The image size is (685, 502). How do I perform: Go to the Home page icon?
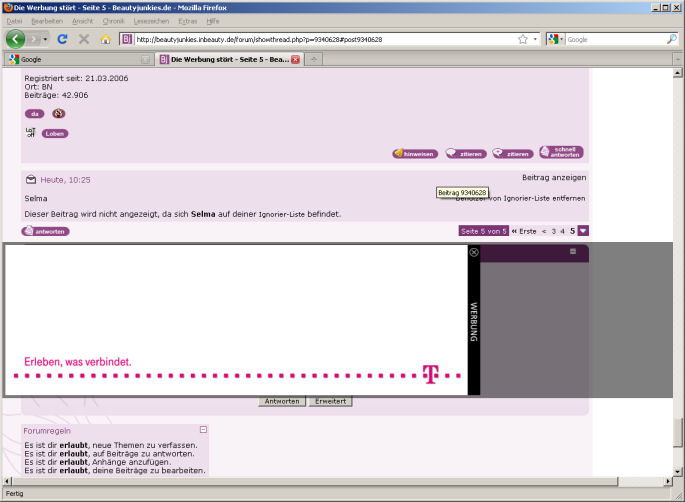tap(105, 39)
